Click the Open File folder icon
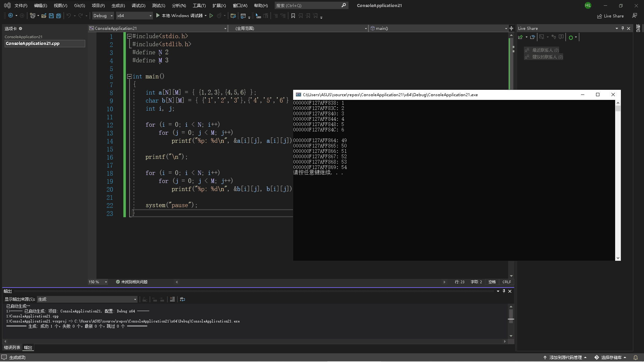 pos(44,16)
